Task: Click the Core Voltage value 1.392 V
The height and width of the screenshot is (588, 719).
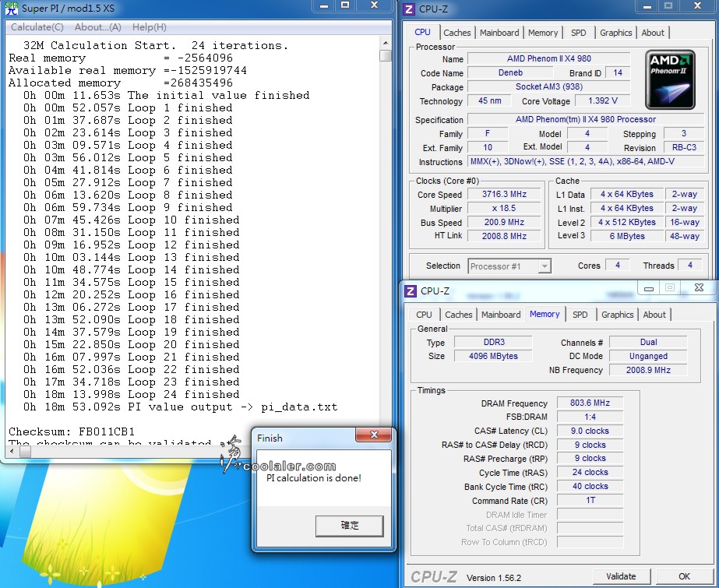Action: (602, 100)
